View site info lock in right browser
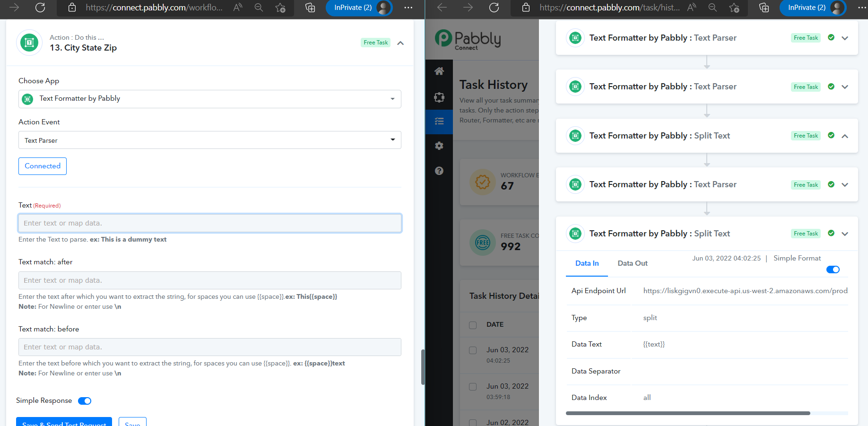The height and width of the screenshot is (426, 868). 526,8
